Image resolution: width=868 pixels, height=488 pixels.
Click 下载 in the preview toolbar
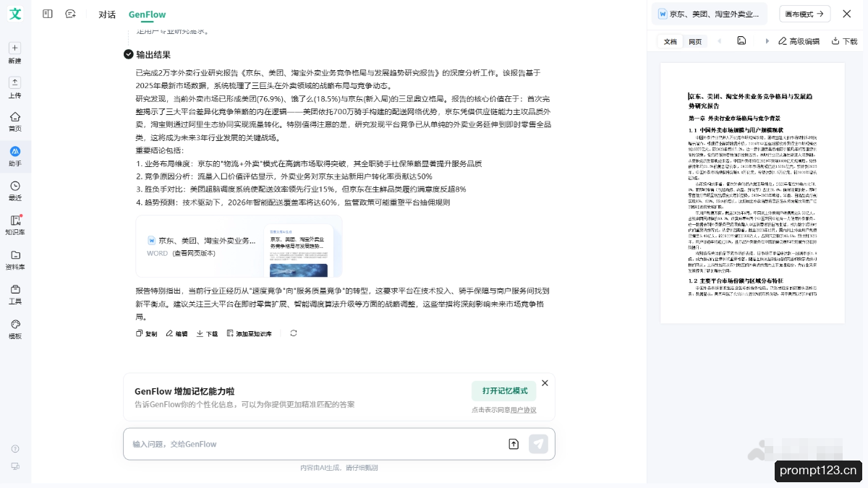[x=844, y=41]
